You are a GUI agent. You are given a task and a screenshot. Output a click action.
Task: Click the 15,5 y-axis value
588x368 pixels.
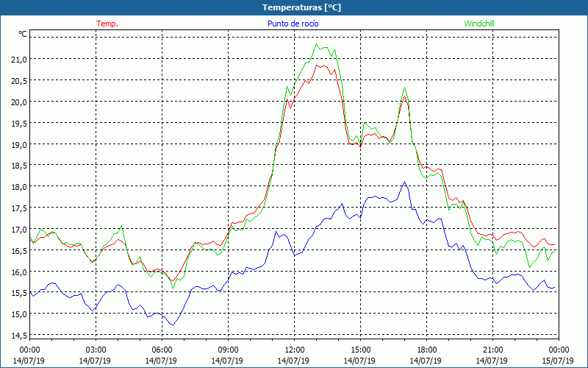tap(19, 292)
